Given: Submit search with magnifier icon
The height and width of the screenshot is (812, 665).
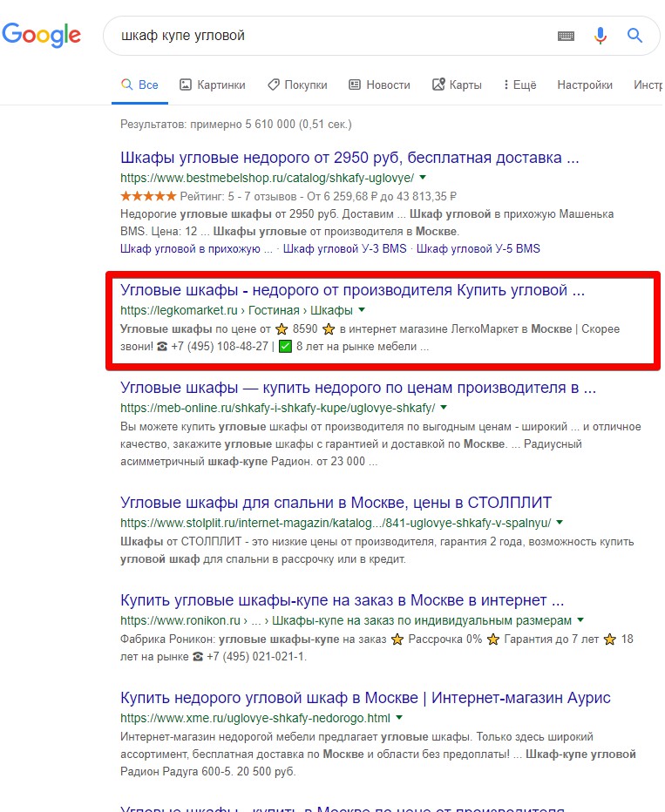Looking at the screenshot, I should (x=634, y=35).
